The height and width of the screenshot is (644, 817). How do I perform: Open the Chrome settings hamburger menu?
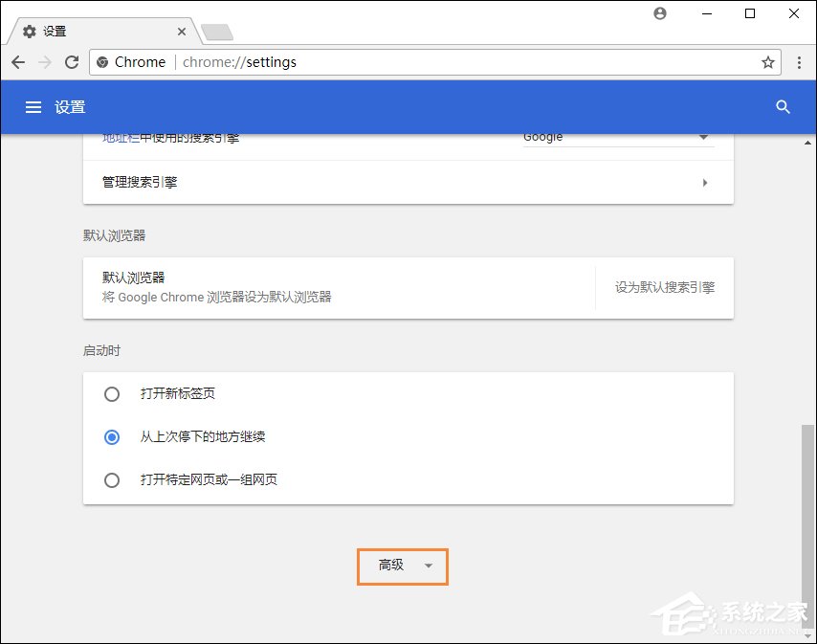(x=33, y=107)
